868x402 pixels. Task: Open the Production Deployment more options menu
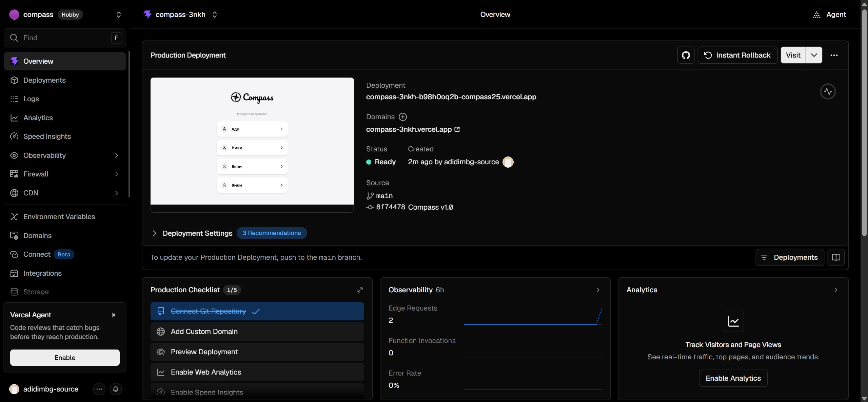pos(834,55)
